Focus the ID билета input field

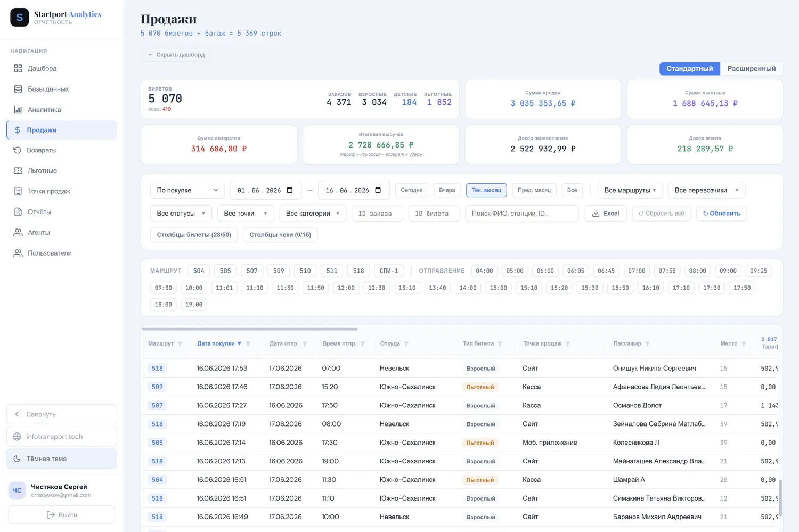(x=434, y=214)
